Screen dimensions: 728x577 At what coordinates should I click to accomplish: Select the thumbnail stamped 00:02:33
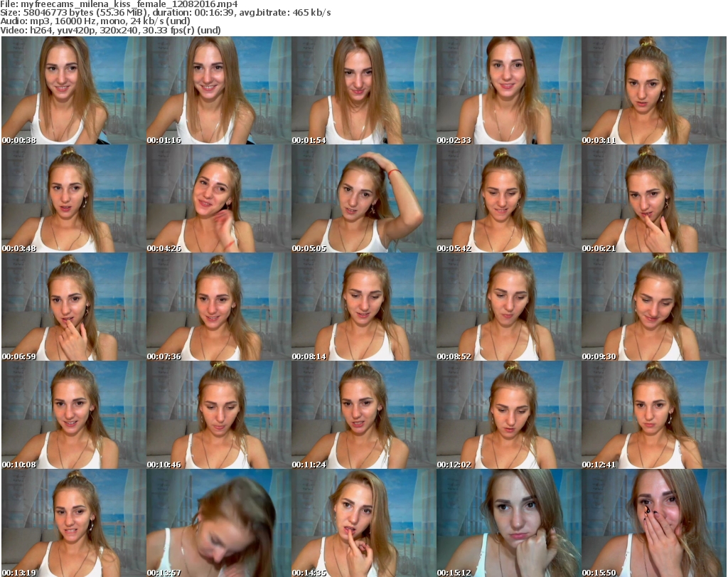(x=509, y=90)
